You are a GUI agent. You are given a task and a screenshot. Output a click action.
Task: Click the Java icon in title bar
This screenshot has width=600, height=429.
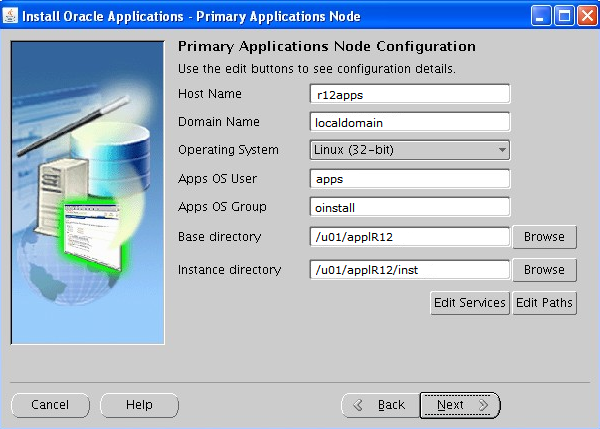(x=10, y=16)
